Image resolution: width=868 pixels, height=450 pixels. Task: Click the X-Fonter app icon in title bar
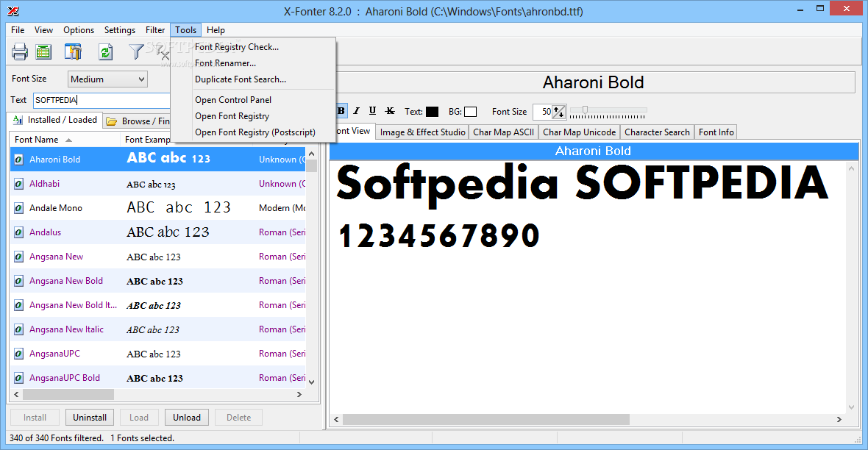(13, 10)
